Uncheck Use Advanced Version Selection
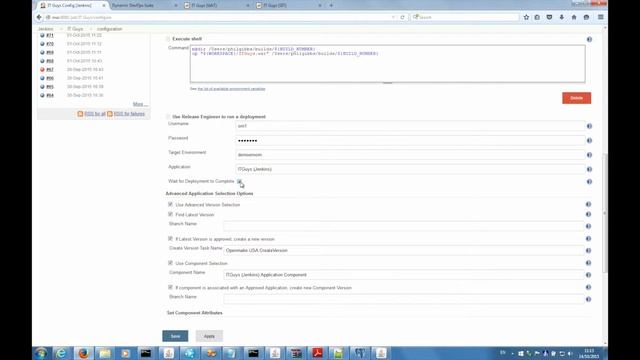The image size is (640, 360). pyautogui.click(x=170, y=204)
